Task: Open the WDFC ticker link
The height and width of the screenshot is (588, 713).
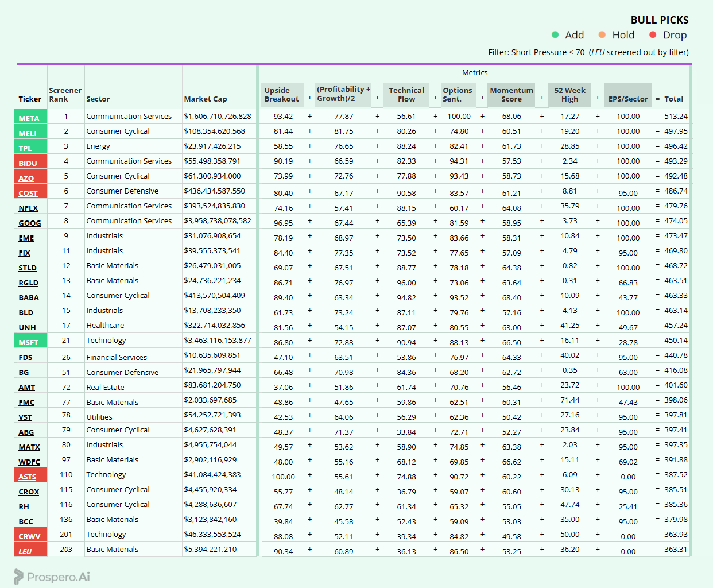Action: (x=29, y=462)
